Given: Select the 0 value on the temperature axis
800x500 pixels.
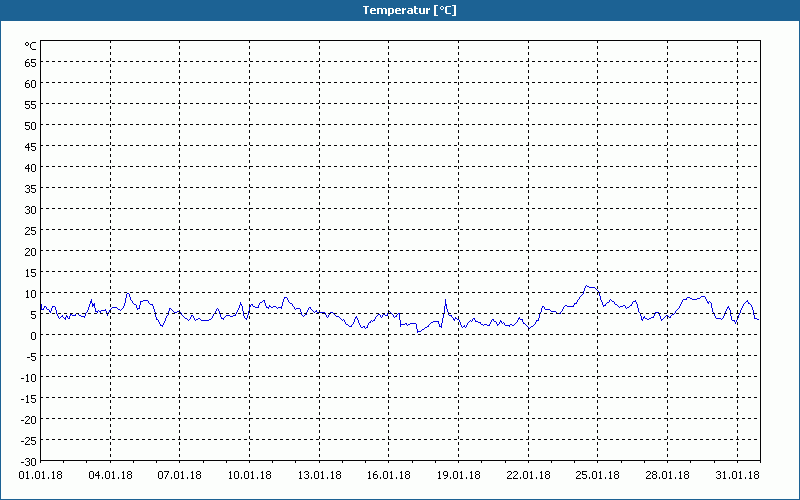Looking at the screenshot, I should [x=34, y=336].
